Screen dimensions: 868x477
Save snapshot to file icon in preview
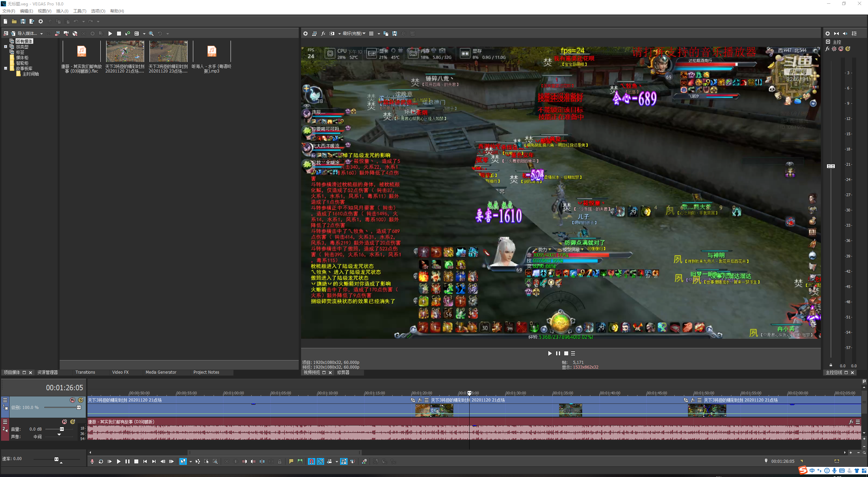click(x=395, y=34)
